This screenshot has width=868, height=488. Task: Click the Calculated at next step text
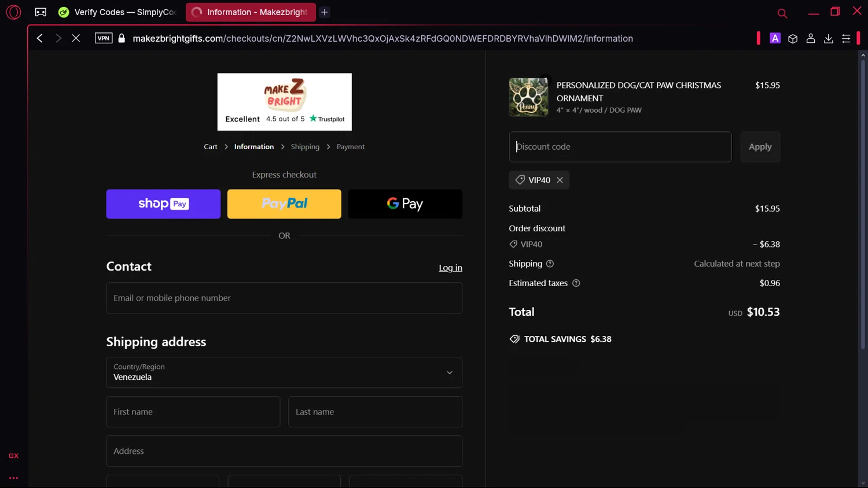737,264
